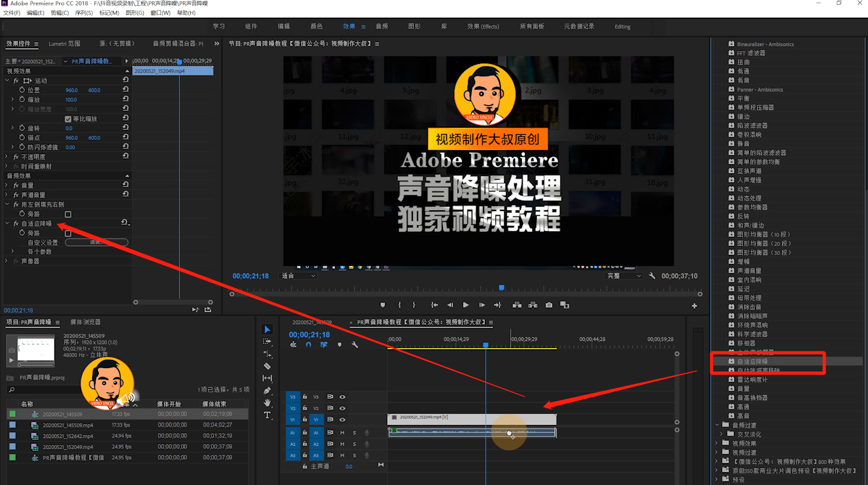This screenshot has height=485, width=868.
Task: Click the timeline playhead marker
Action: (486, 345)
